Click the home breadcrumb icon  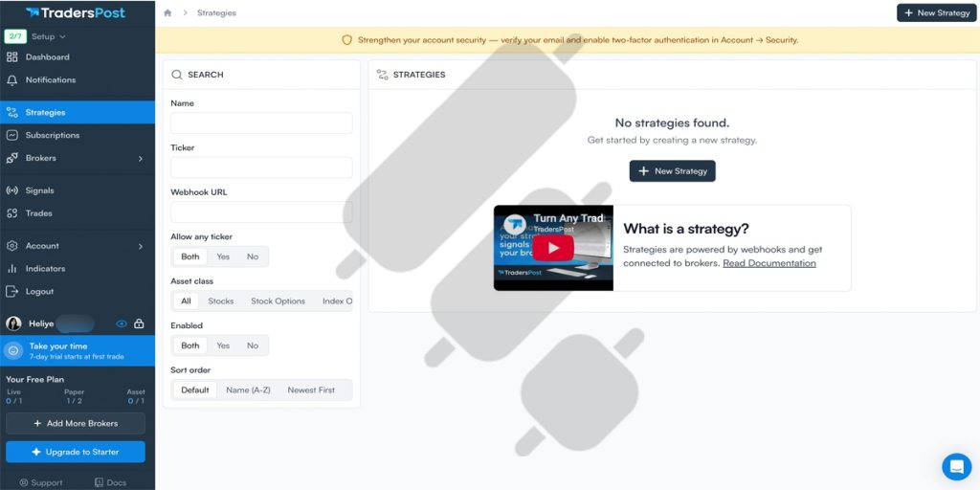[x=167, y=12]
